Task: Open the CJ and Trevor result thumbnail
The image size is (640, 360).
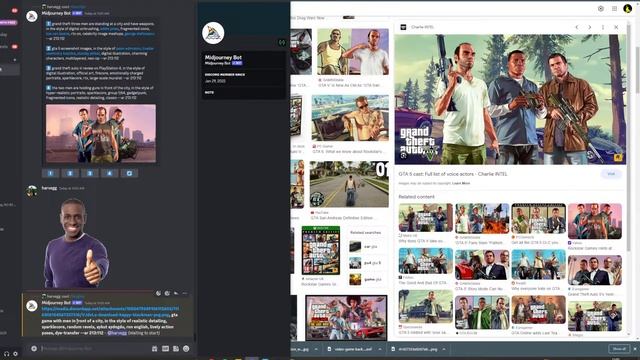Action: [x=353, y=51]
